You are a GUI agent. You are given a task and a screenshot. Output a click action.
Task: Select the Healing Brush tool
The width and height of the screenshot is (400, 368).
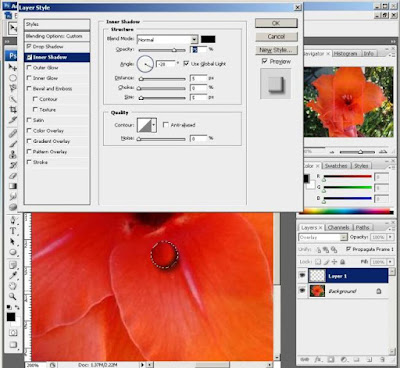(13, 134)
